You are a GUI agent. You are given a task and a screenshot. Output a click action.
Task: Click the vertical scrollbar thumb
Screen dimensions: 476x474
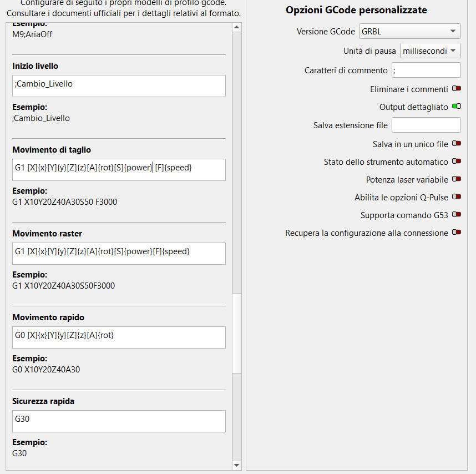tap(237, 333)
